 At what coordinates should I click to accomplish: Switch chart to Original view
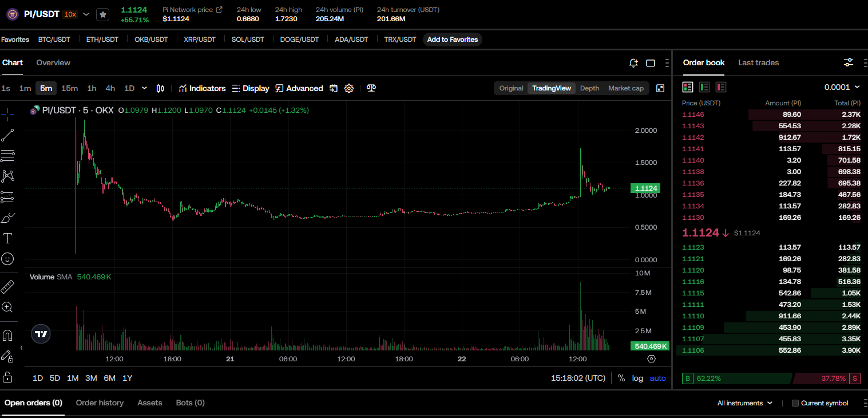click(511, 88)
